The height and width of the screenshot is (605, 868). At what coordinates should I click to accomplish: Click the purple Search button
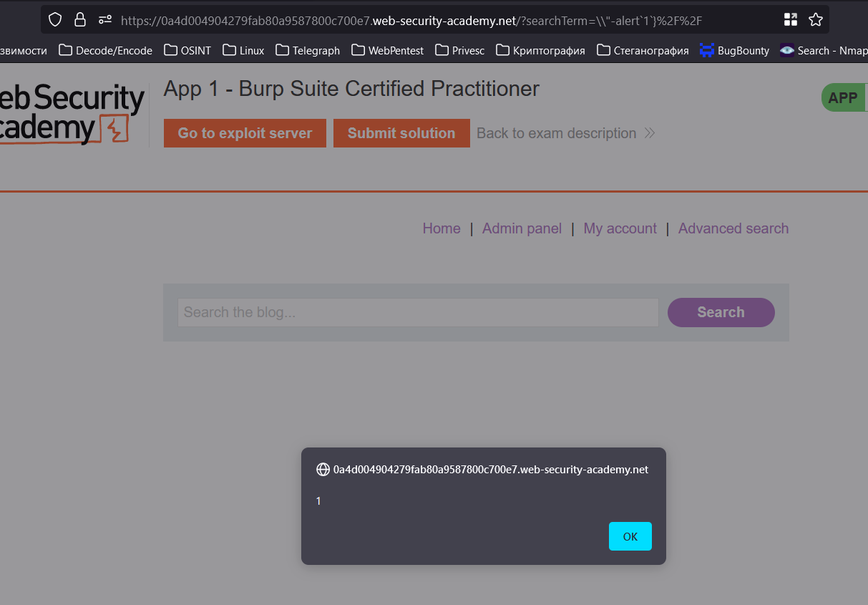click(x=721, y=312)
